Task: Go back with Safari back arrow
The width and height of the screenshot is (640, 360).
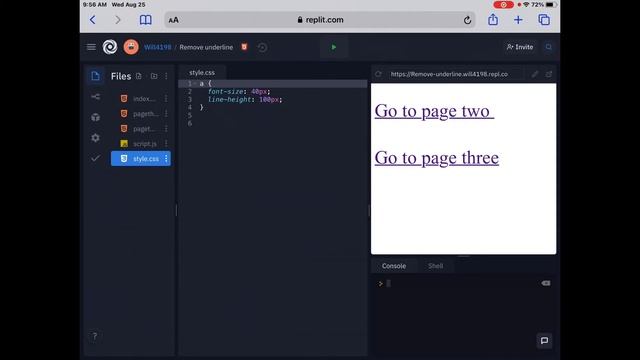Action: pos(93,20)
